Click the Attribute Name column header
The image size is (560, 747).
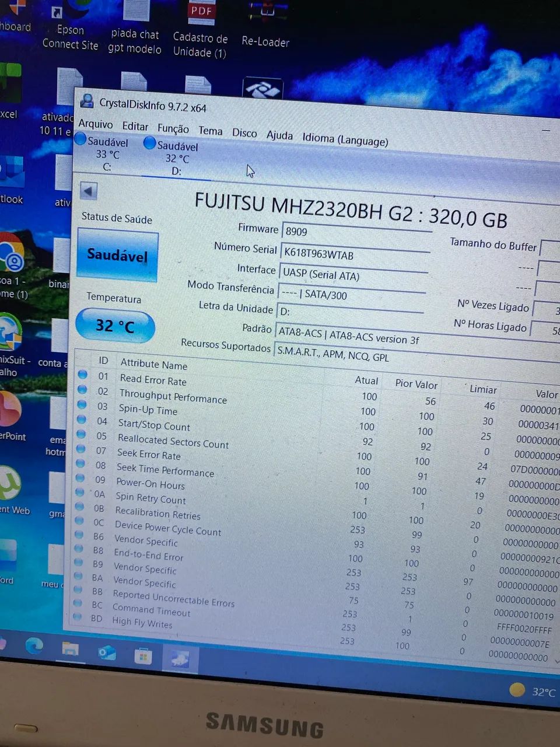point(154,364)
